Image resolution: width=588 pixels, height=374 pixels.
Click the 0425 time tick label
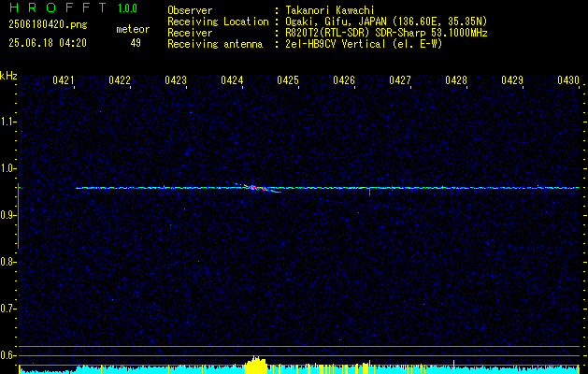click(288, 79)
